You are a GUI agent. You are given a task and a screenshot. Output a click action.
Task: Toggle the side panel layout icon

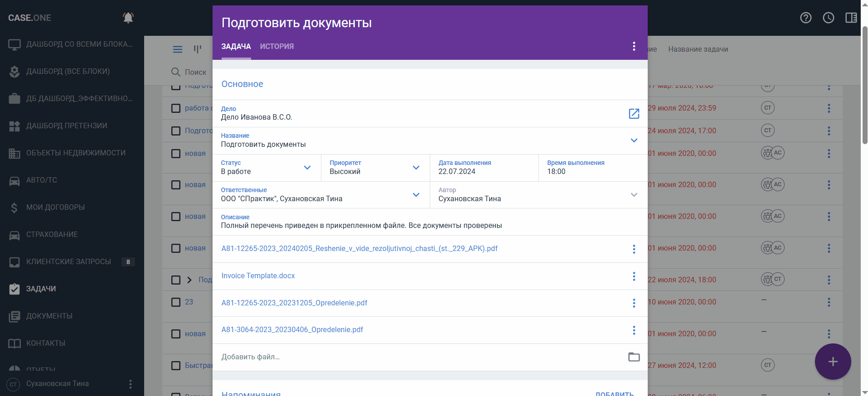(x=851, y=18)
